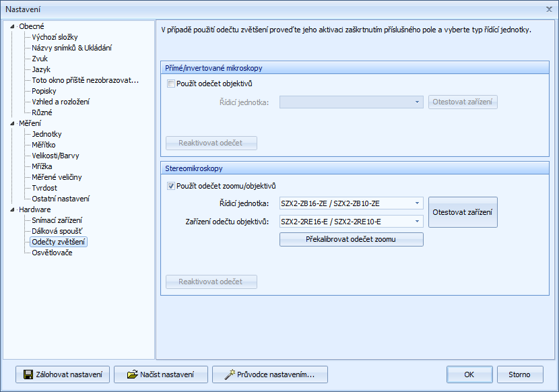Click Načíst nastavení button
Image resolution: width=559 pixels, height=392 pixels.
tap(161, 374)
